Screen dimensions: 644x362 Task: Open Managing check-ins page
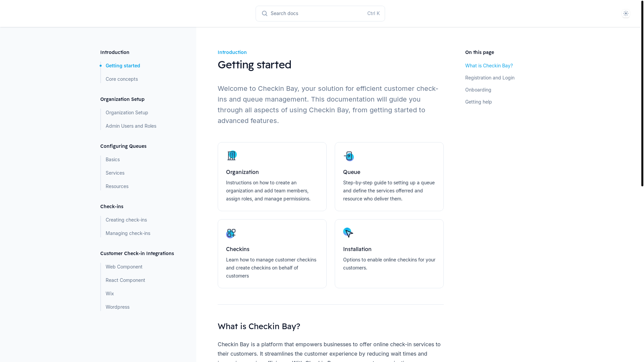pos(128,233)
